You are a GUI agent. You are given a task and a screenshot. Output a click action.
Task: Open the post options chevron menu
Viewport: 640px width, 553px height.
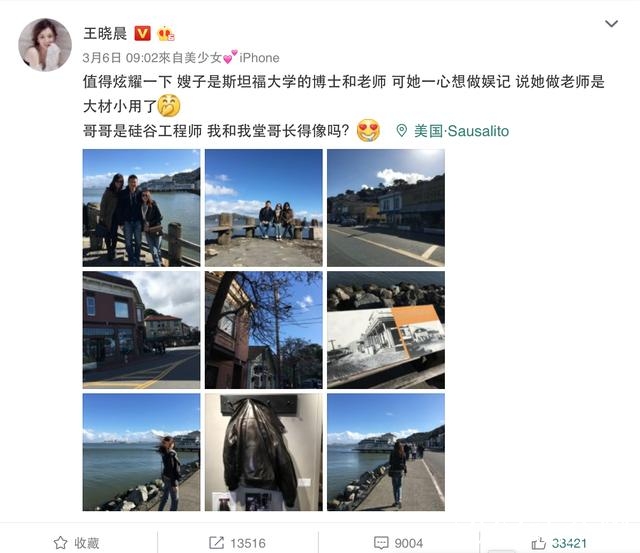[x=611, y=24]
